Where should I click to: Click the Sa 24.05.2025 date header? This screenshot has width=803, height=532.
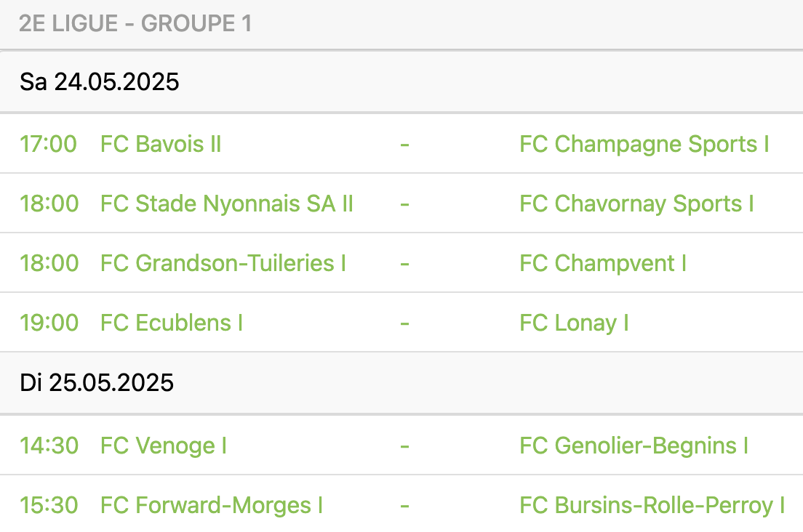[x=100, y=82]
